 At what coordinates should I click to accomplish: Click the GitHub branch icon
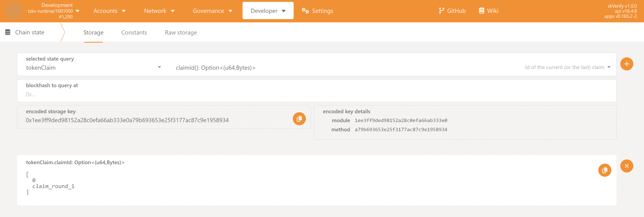441,11
